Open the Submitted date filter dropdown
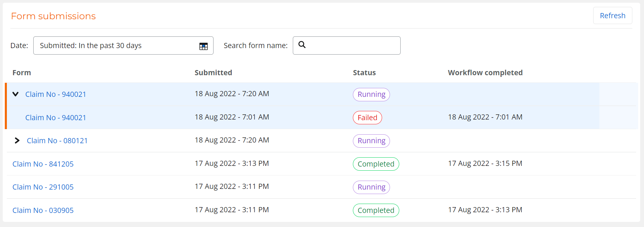644x227 pixels. click(123, 45)
